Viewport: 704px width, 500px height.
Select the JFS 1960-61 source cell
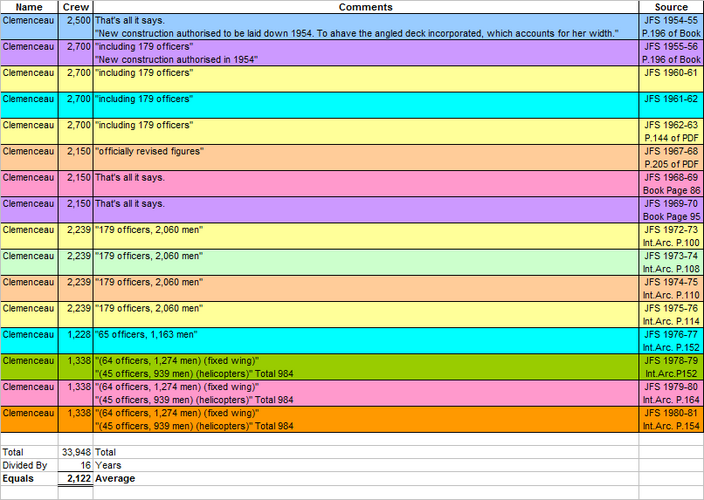(x=671, y=79)
